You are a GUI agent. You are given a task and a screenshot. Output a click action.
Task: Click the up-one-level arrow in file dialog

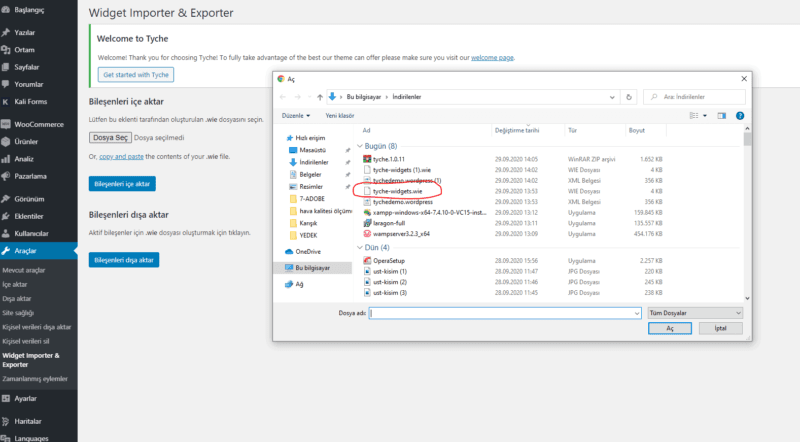pyautogui.click(x=319, y=96)
